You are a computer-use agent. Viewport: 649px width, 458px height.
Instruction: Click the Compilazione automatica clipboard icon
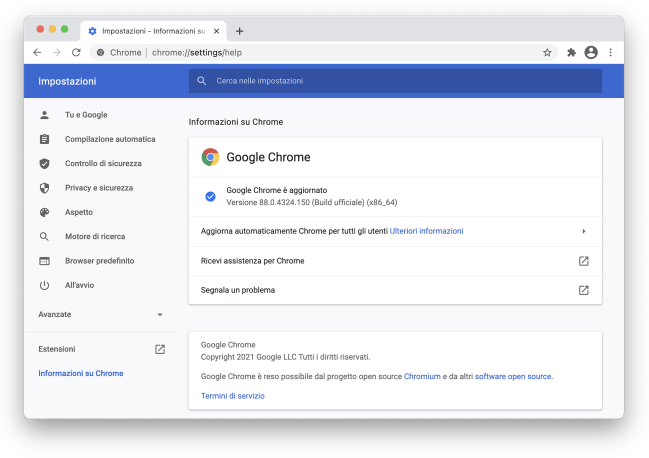click(44, 139)
